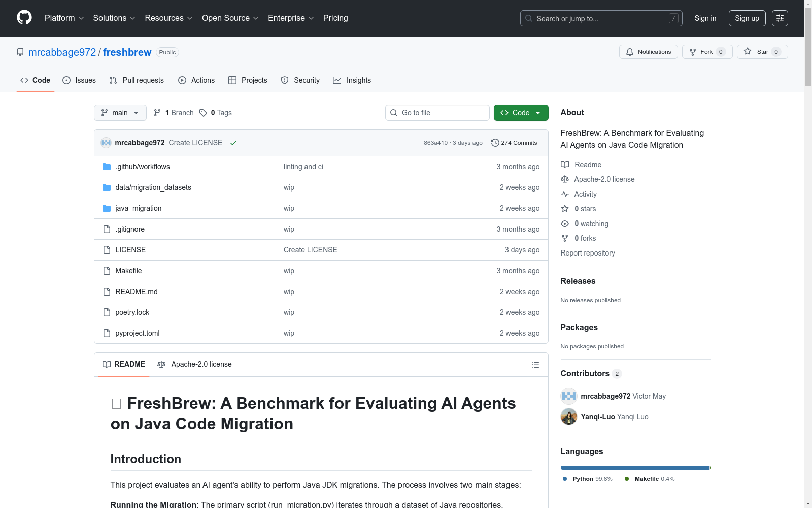Click the Activity pulse icon
The image size is (812, 508).
click(565, 194)
